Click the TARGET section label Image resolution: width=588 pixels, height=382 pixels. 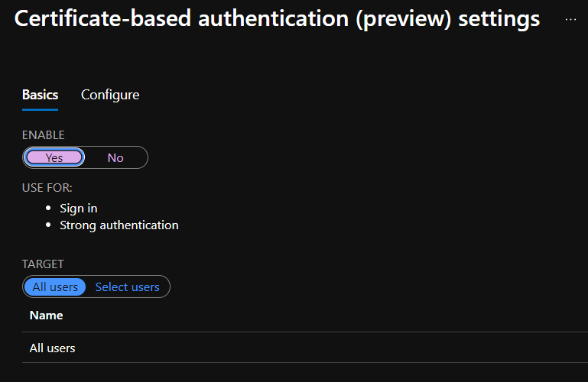coord(43,264)
